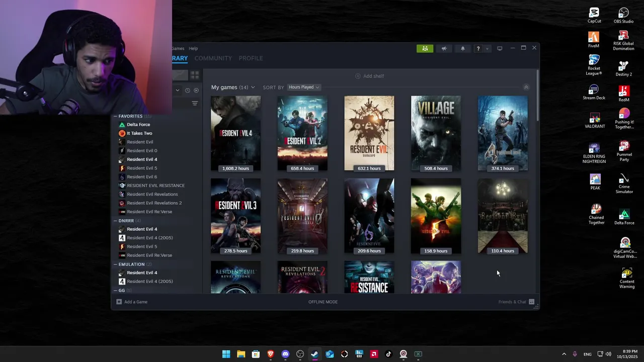The width and height of the screenshot is (644, 362).
Task: Collapse the DNRRR category
Action: [115, 221]
